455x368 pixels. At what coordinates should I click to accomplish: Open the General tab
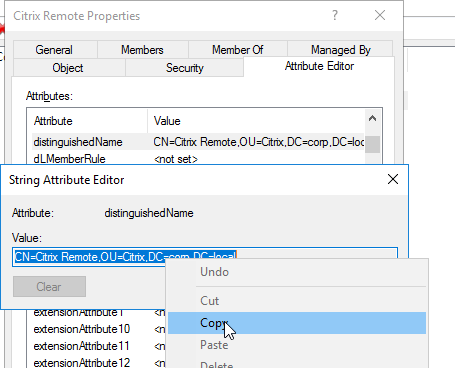click(x=54, y=50)
